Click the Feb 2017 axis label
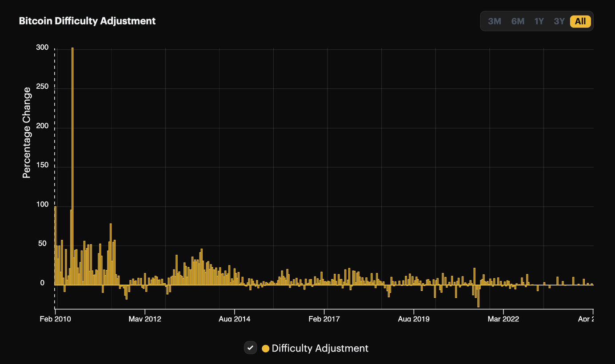This screenshot has width=615, height=364. [x=324, y=319]
